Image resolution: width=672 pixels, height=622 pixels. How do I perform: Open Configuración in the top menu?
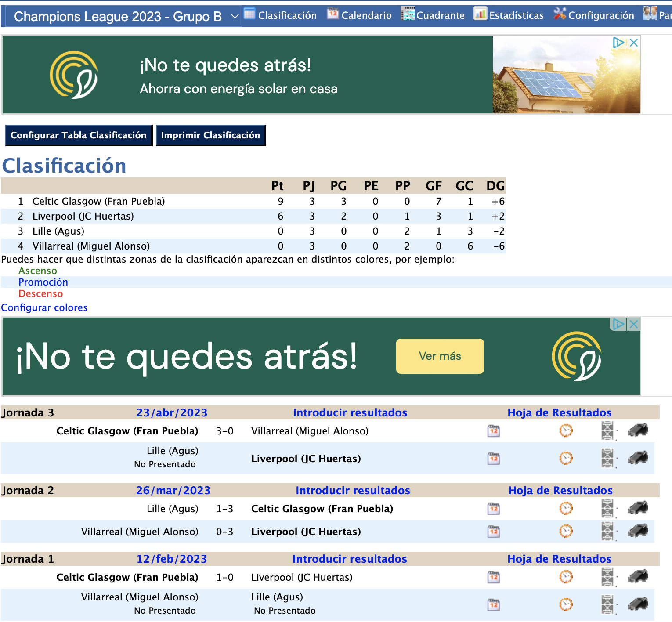point(594,15)
